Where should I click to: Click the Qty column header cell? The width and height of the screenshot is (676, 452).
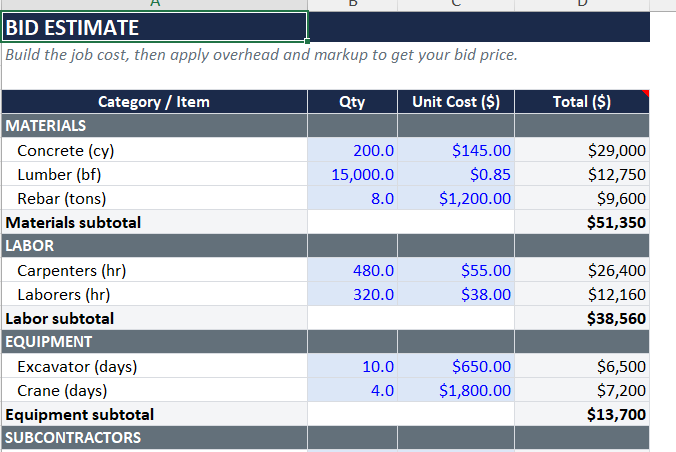(x=352, y=102)
